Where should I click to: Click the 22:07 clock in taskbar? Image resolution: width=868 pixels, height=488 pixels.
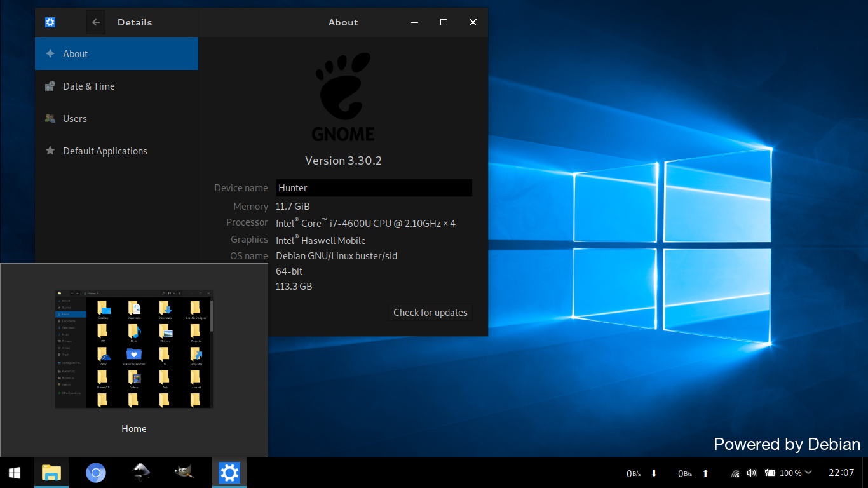pyautogui.click(x=841, y=473)
